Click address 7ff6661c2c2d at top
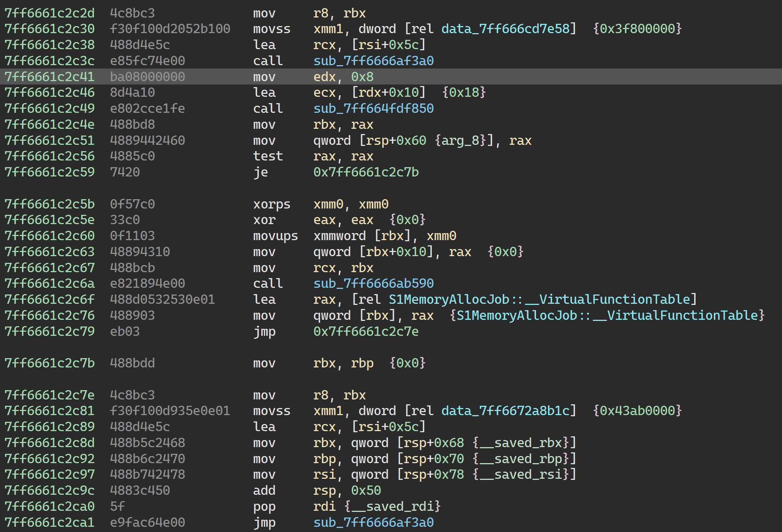The height and width of the screenshot is (532, 782). pos(50,13)
